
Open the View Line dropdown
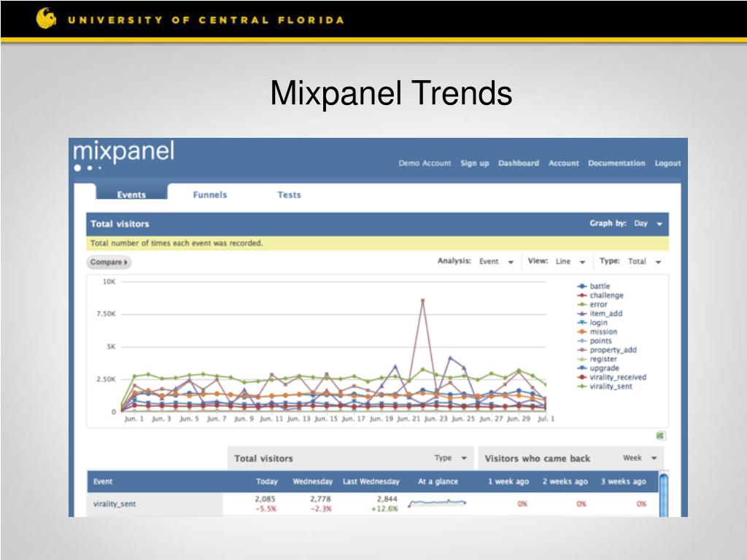(x=570, y=262)
